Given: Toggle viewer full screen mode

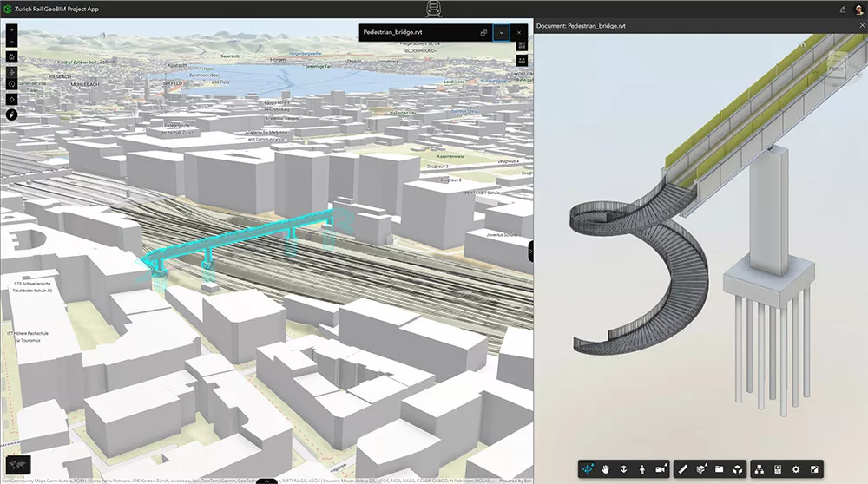Looking at the screenshot, I should [x=814, y=469].
